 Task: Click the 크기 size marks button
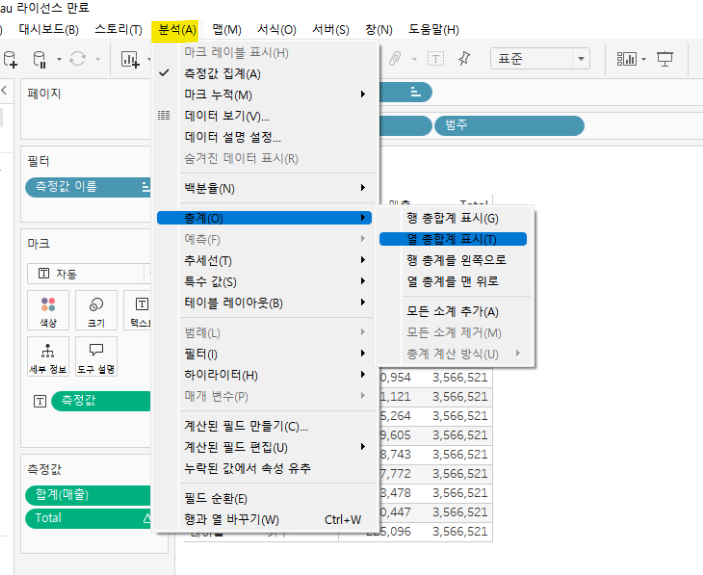pos(96,310)
